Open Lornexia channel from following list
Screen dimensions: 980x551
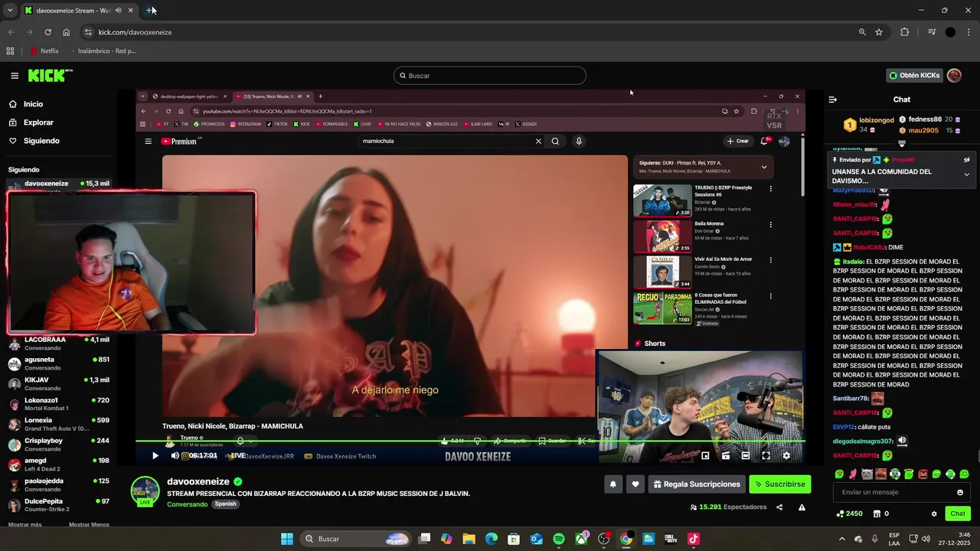point(58,424)
